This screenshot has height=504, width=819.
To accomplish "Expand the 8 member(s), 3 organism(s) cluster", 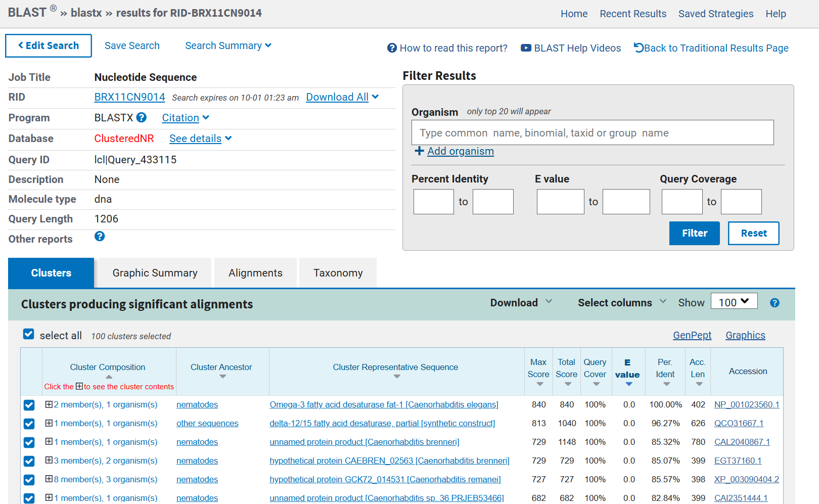I will (x=49, y=479).
